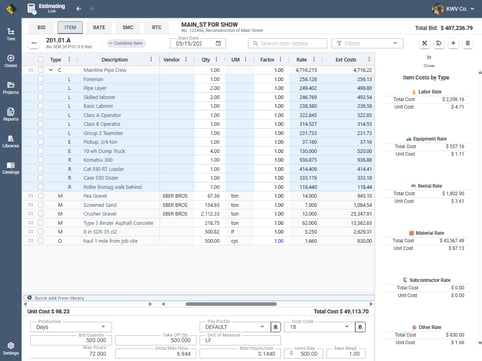Image resolution: width=482 pixels, height=361 pixels.
Task: Open the Crusher Gravel description link
Action: (x=100, y=214)
